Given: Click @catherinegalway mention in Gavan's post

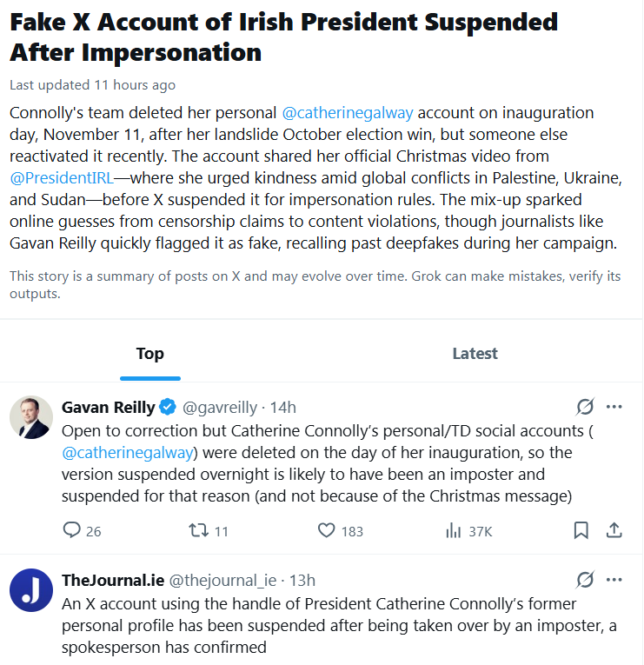Looking at the screenshot, I should [127, 452].
